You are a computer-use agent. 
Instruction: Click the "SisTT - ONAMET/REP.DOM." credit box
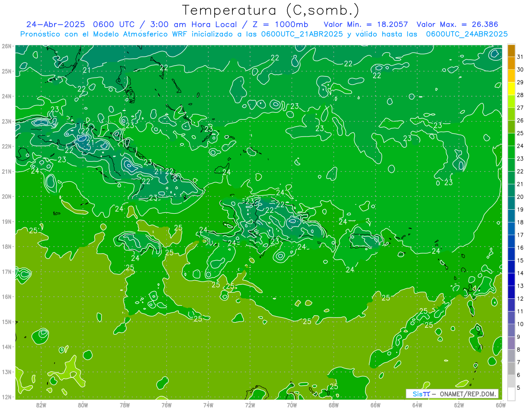[452, 394]
